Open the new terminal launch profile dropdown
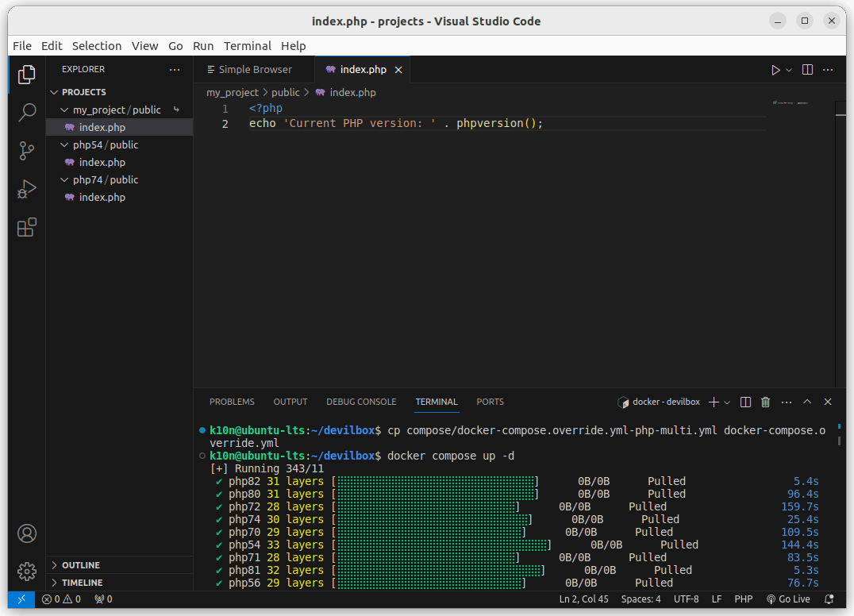This screenshot has height=616, width=854. (726, 402)
